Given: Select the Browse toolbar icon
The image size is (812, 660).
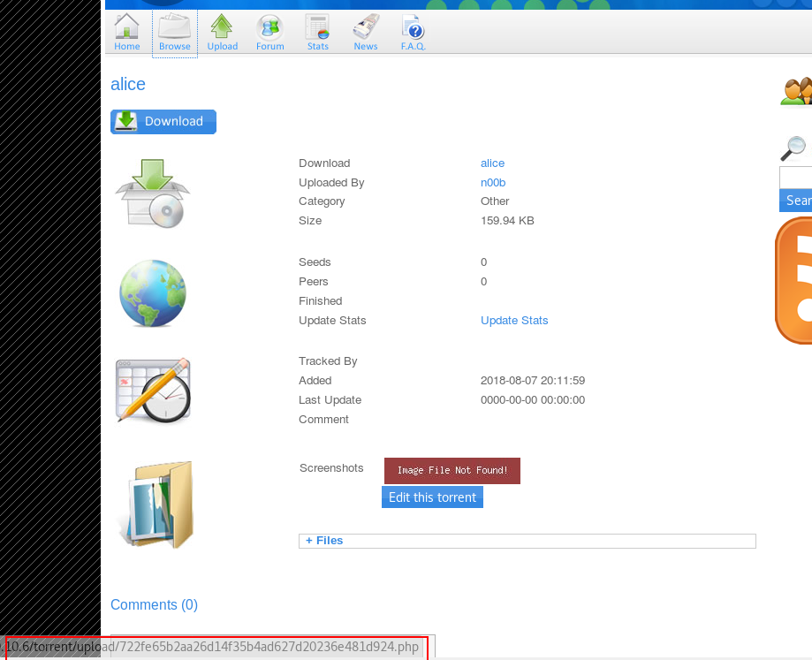Looking at the screenshot, I should [175, 32].
